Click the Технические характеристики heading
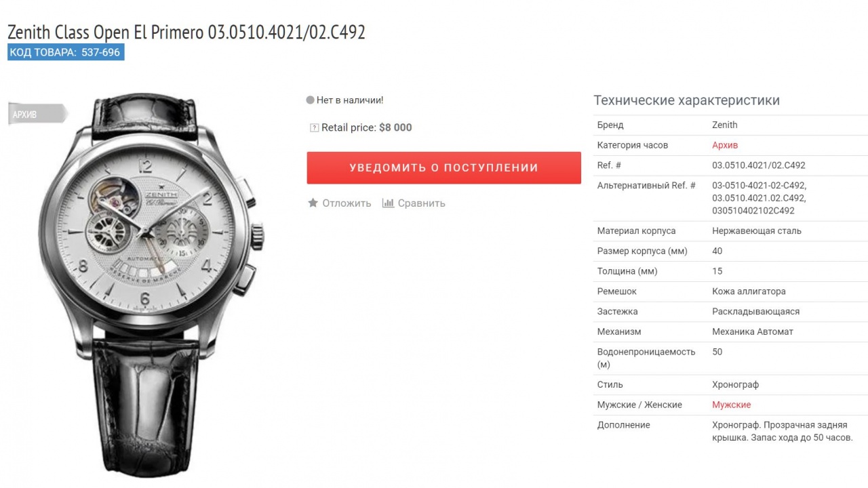 pyautogui.click(x=686, y=100)
